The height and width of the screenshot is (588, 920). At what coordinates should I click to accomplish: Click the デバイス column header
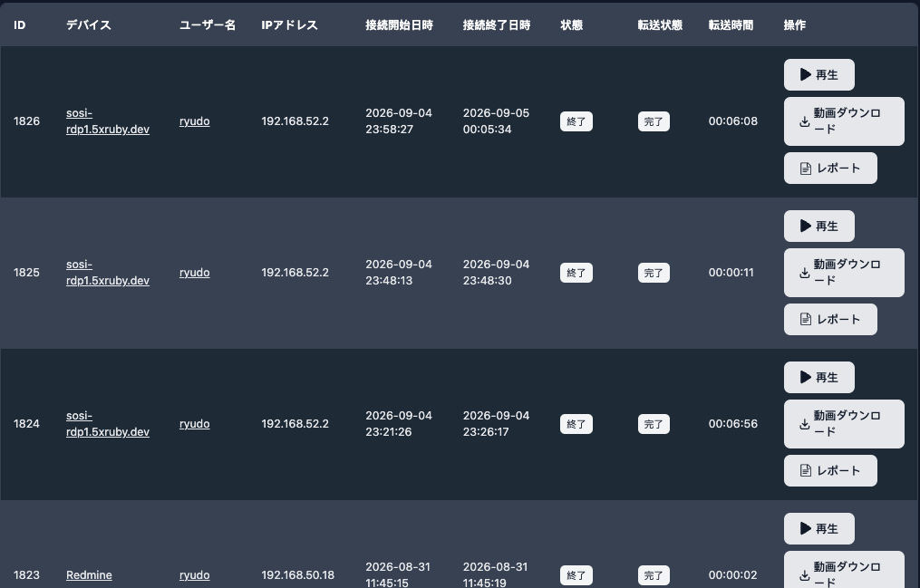pyautogui.click(x=89, y=25)
